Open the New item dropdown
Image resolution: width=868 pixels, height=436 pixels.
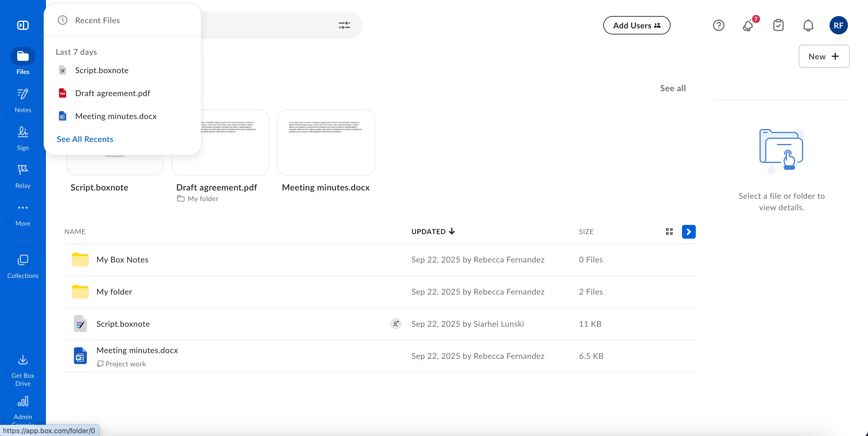[824, 56]
